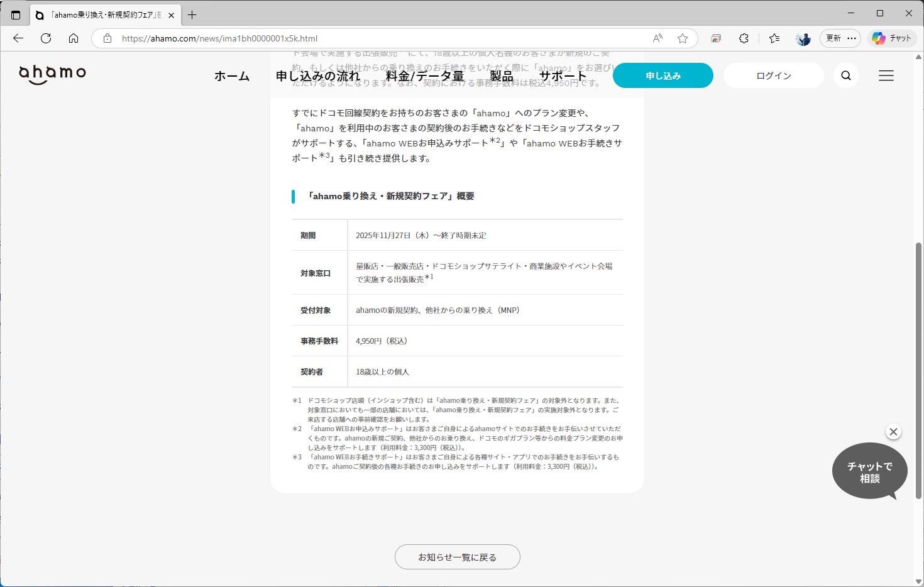Open the ログイン page
924x587 pixels.
pyautogui.click(x=773, y=75)
